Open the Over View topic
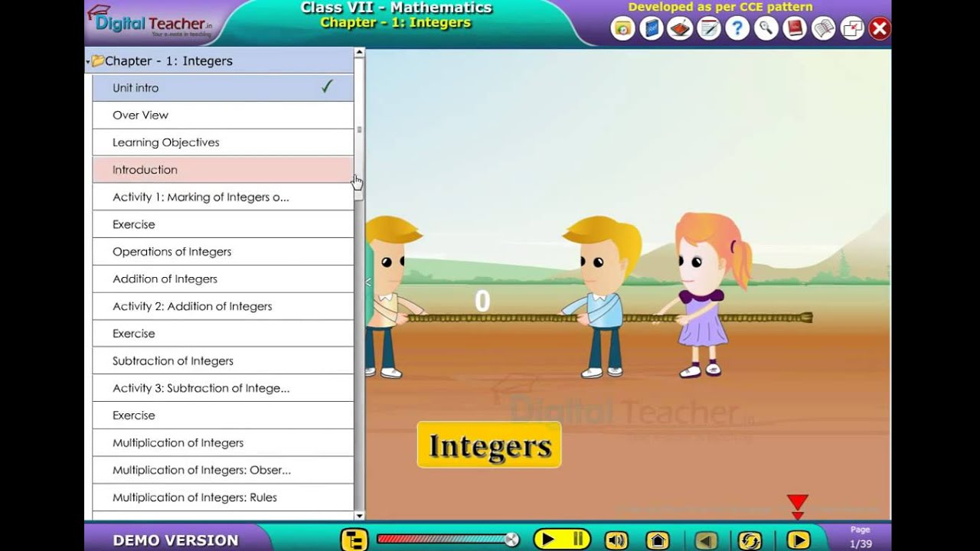 pyautogui.click(x=223, y=115)
